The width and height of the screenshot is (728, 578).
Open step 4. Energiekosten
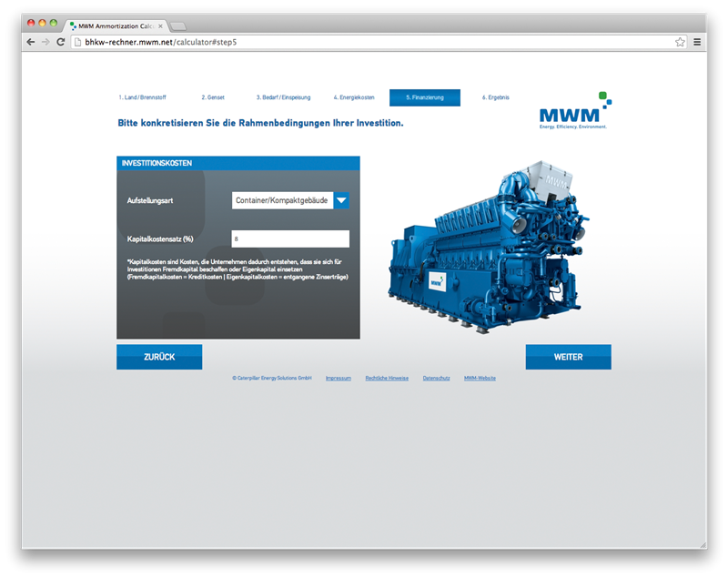click(x=354, y=97)
